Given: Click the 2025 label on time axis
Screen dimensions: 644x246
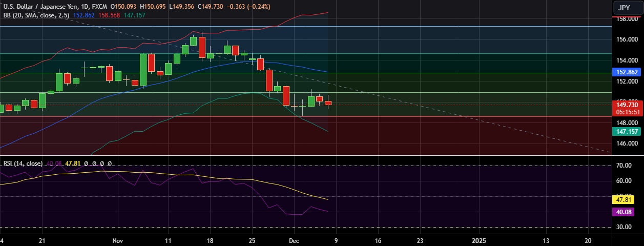Looking at the screenshot, I should 478,240.
